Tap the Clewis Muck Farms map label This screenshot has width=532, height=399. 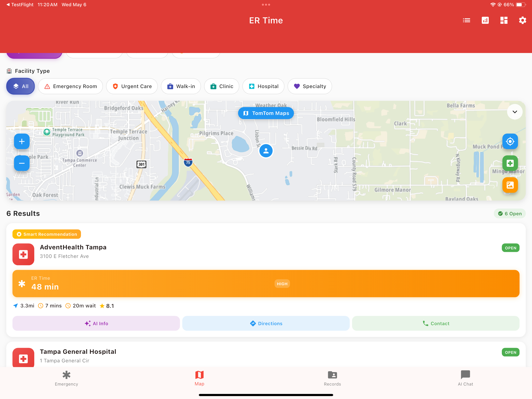tap(142, 187)
